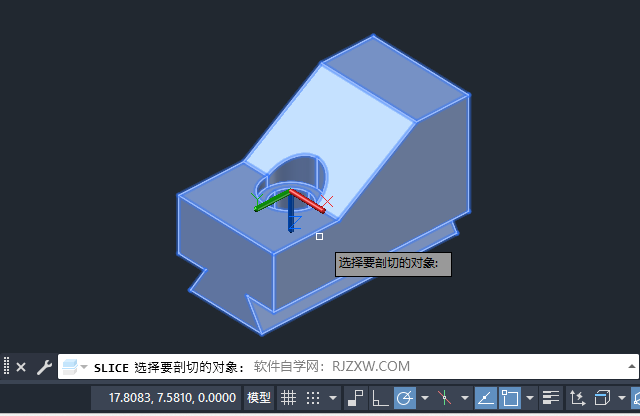Viewport: 640px width, 416px height.
Task: Toggle 3D object snap box icon
Action: [x=602, y=398]
